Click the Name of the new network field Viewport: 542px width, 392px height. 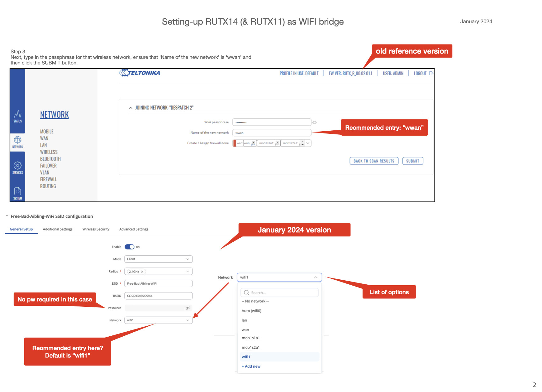point(272,133)
